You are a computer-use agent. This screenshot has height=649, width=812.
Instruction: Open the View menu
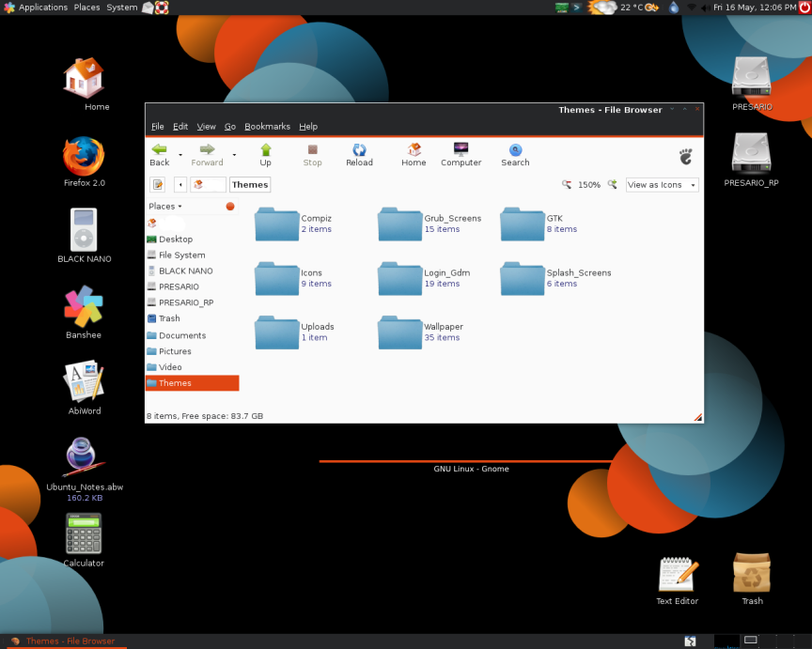206,126
